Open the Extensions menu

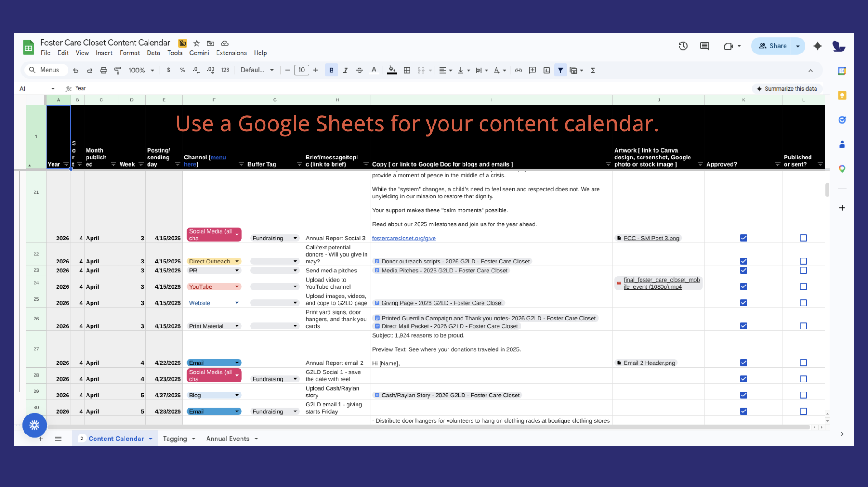click(x=231, y=53)
